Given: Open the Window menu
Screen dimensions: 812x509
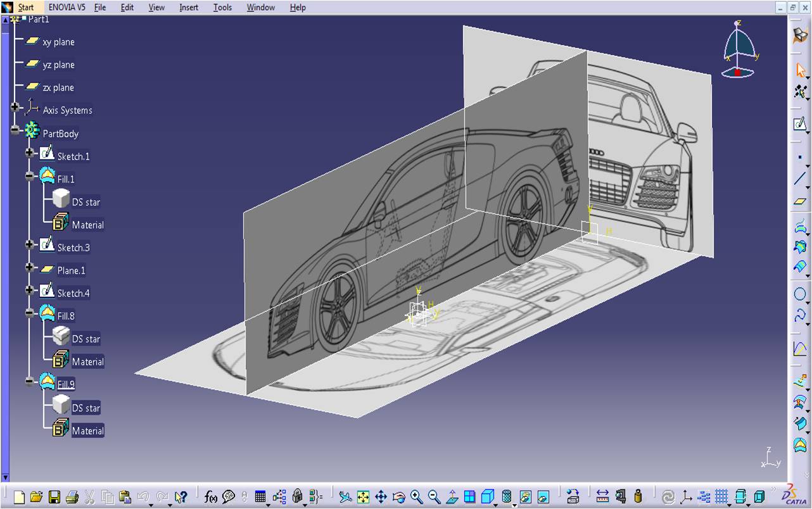Looking at the screenshot, I should tap(261, 8).
